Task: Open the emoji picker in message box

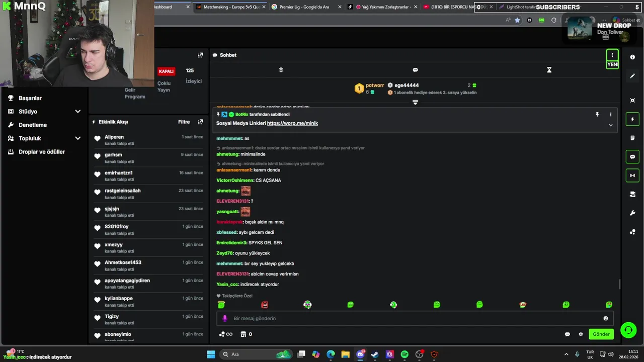Action: [605, 318]
